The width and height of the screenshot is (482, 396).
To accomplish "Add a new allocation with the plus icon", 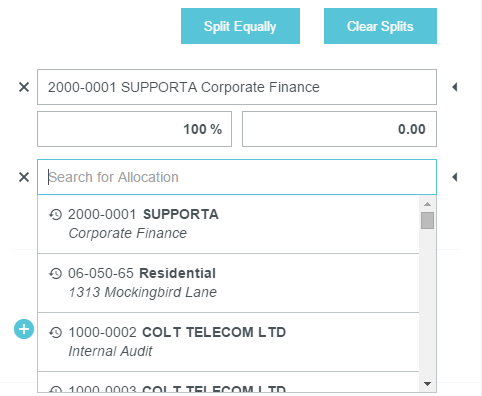I will (x=24, y=329).
